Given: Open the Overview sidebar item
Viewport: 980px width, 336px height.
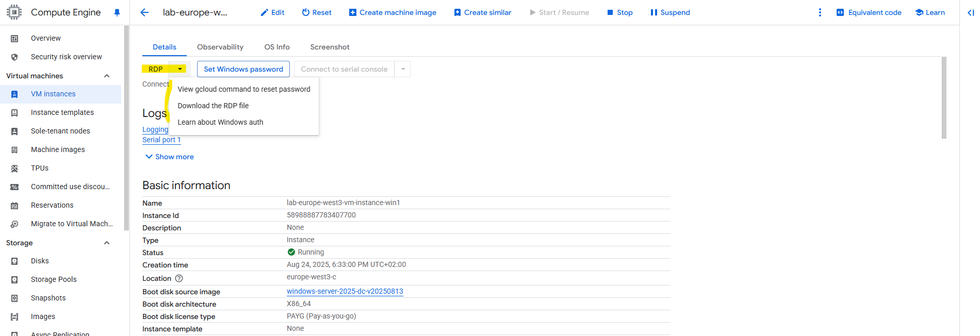Looking at the screenshot, I should click(x=61, y=38).
